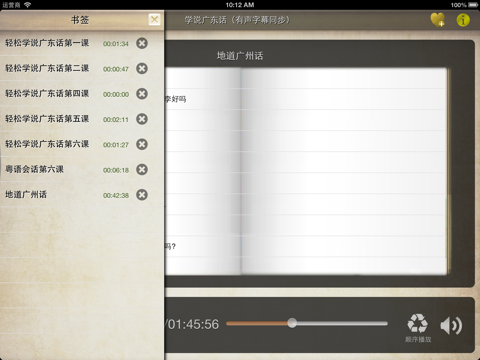Click the 00:42:38 bookmark timestamp
Screen dimensions: 480x360
(116, 196)
